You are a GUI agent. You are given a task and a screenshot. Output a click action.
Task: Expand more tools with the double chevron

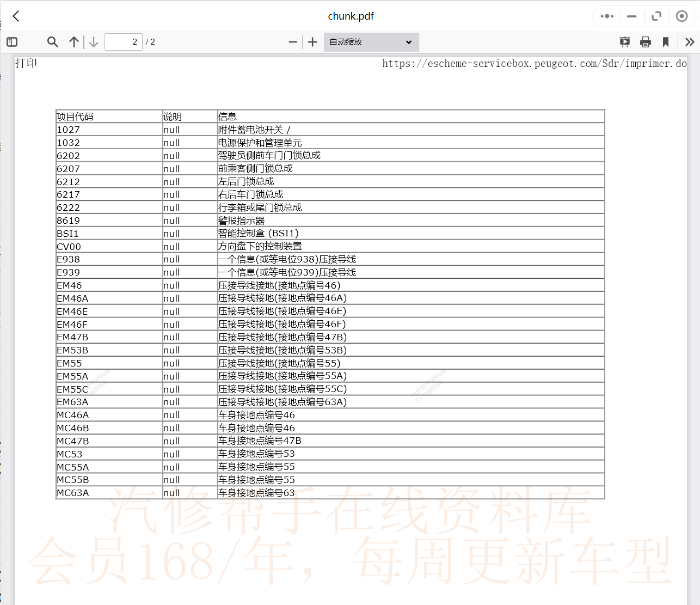[689, 41]
